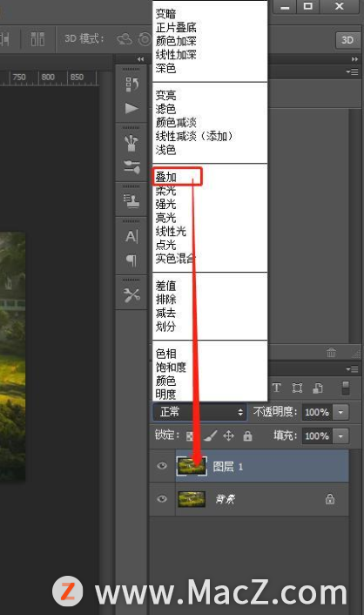The height and width of the screenshot is (615, 364).
Task: Hide 图层 1 with eye icon
Action: pyautogui.click(x=162, y=465)
